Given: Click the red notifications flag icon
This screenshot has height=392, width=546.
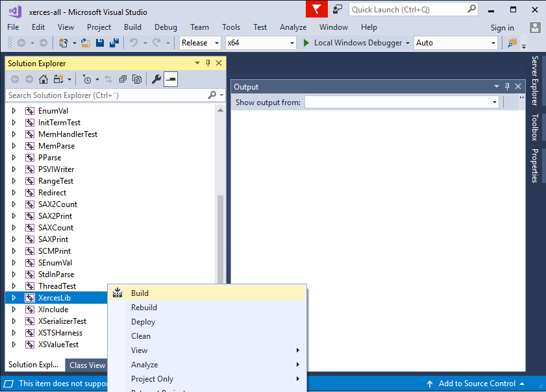Looking at the screenshot, I should 316,10.
